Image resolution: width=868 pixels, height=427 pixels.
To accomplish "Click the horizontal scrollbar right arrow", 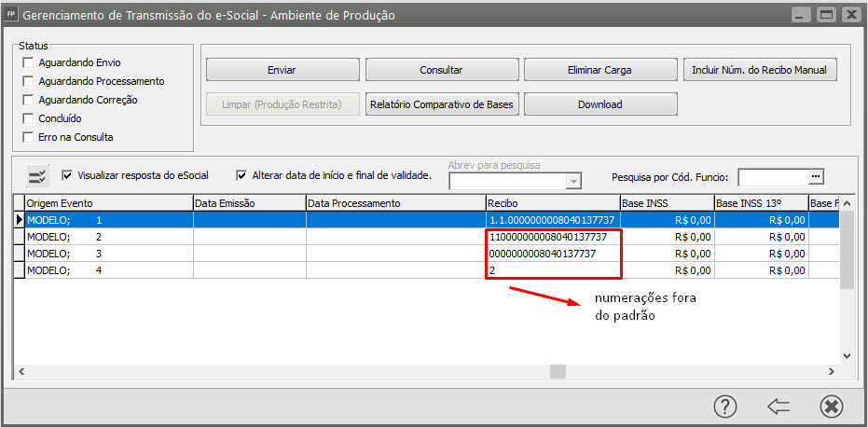I will pyautogui.click(x=831, y=372).
